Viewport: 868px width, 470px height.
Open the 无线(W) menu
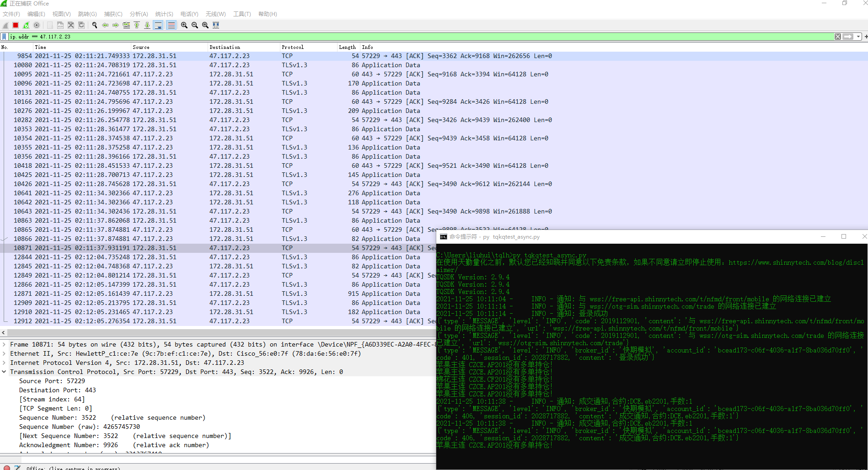tap(215, 14)
